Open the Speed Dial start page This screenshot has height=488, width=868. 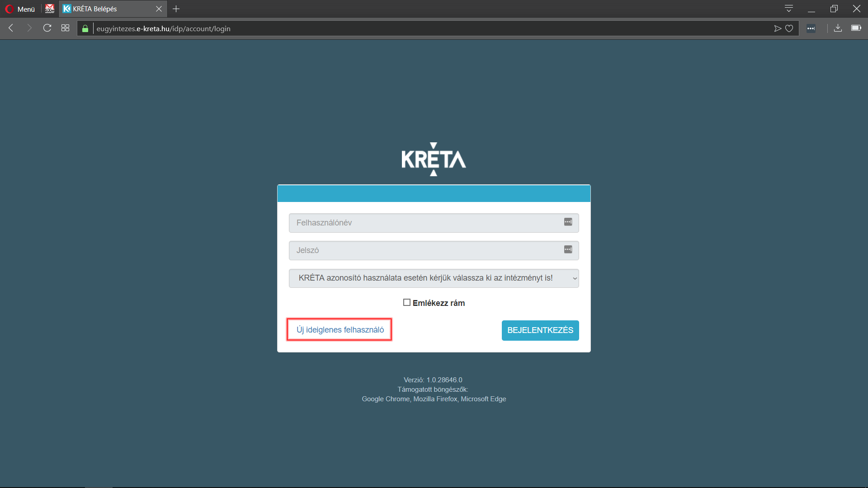point(65,28)
